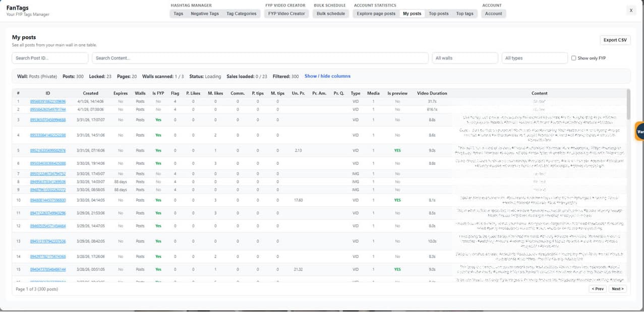Go to the Next > page
Screen dimensions: 644x312
click(618, 289)
